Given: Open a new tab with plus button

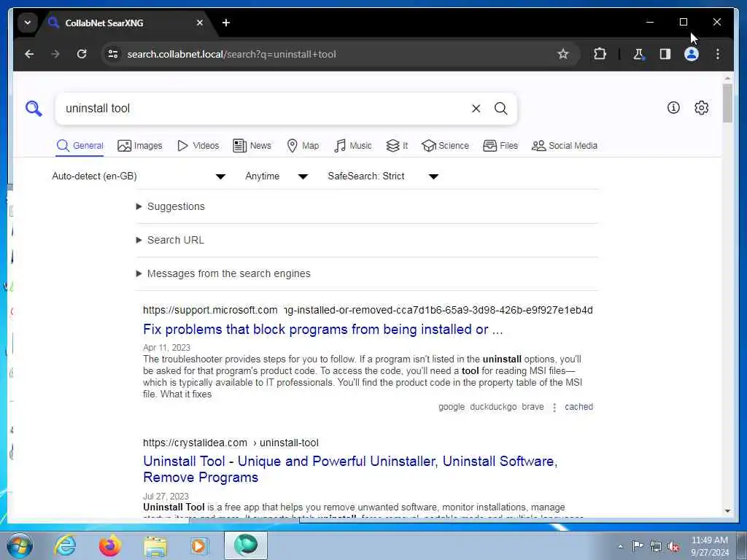Looking at the screenshot, I should click(226, 23).
